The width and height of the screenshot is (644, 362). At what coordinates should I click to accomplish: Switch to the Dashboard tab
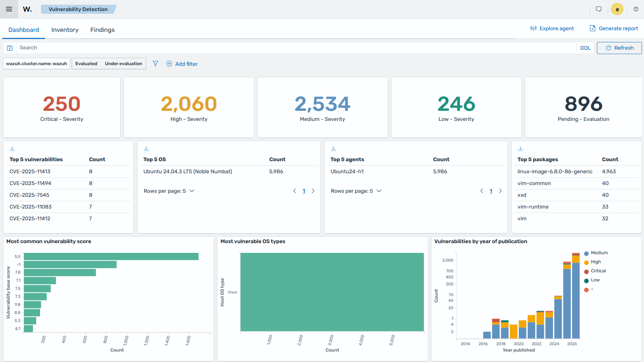pos(24,30)
